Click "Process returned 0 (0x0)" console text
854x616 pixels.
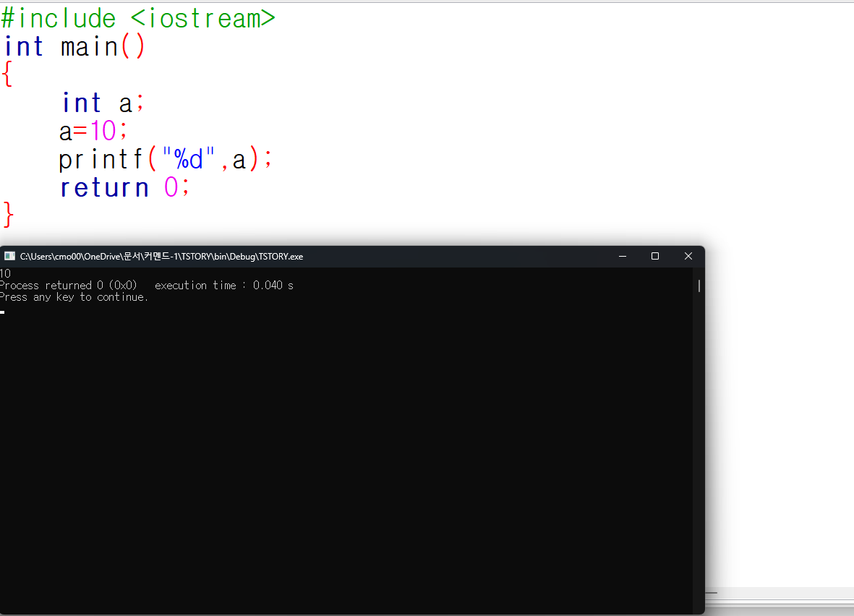(x=69, y=286)
